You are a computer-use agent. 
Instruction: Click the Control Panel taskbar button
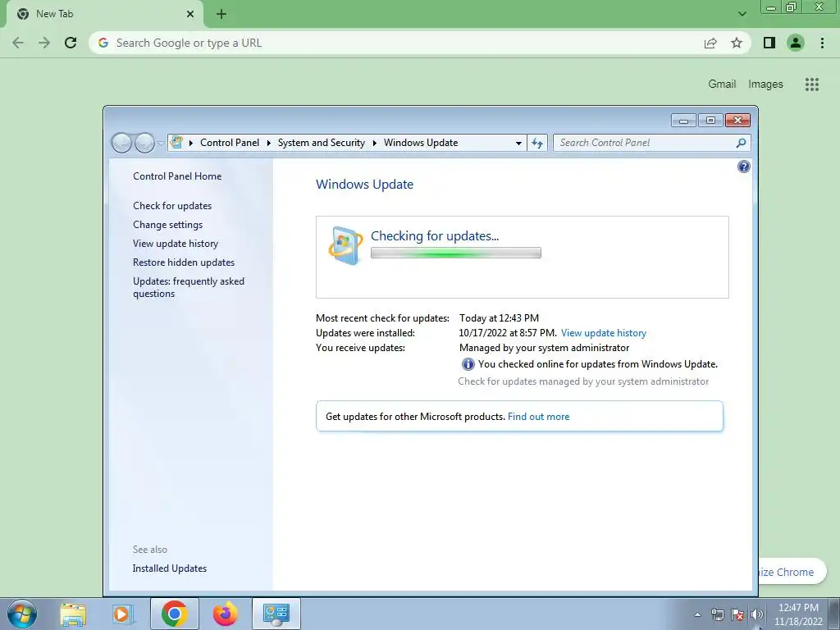pyautogui.click(x=276, y=614)
